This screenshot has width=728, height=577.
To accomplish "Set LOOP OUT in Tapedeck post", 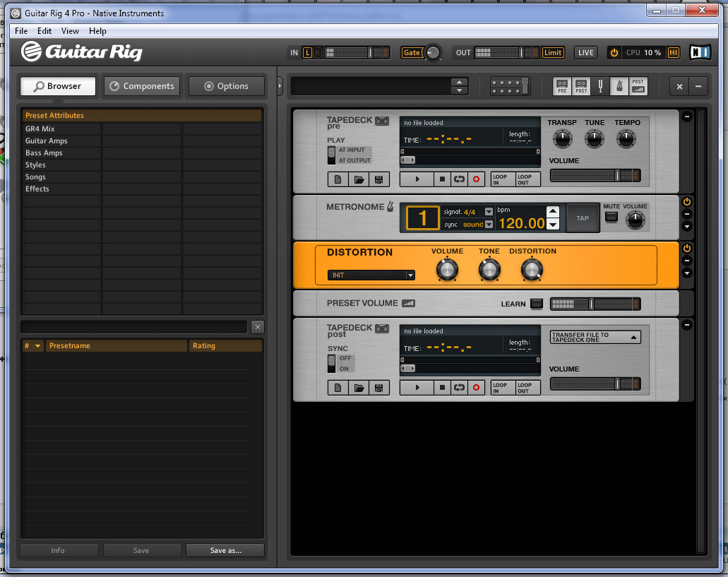I will click(528, 388).
